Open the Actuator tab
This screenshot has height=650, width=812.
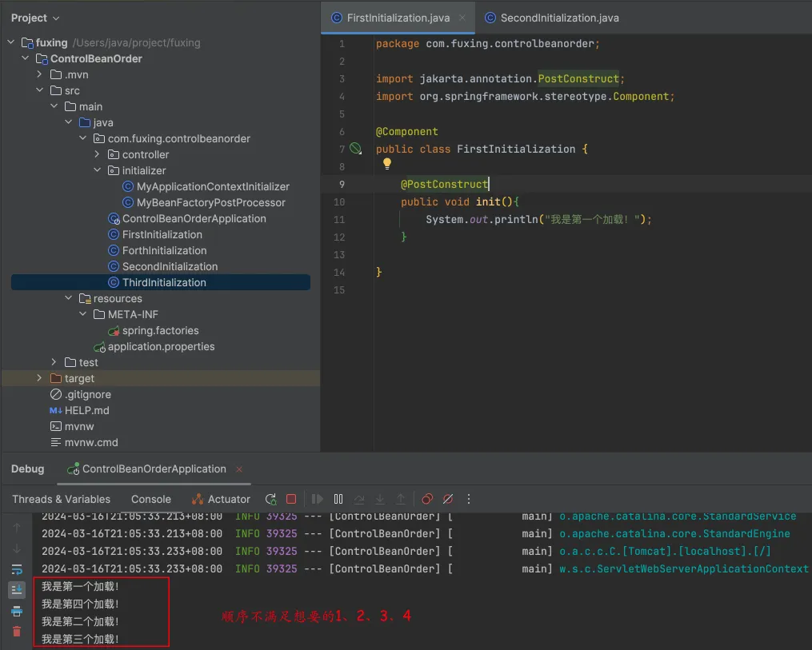click(221, 500)
